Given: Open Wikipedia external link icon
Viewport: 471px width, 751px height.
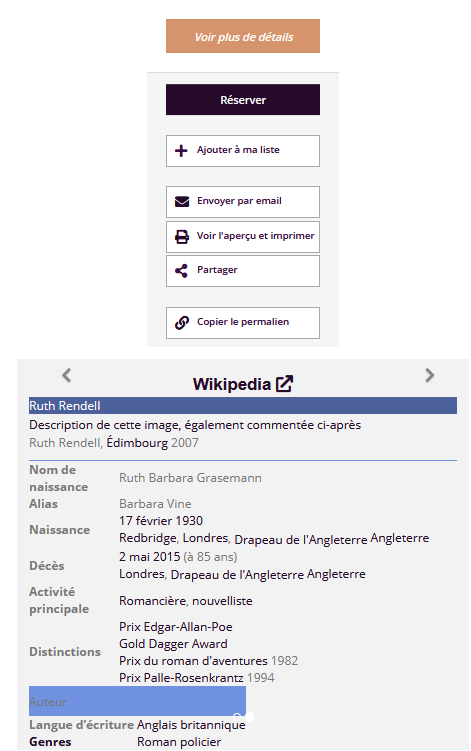Looking at the screenshot, I should tap(284, 384).
